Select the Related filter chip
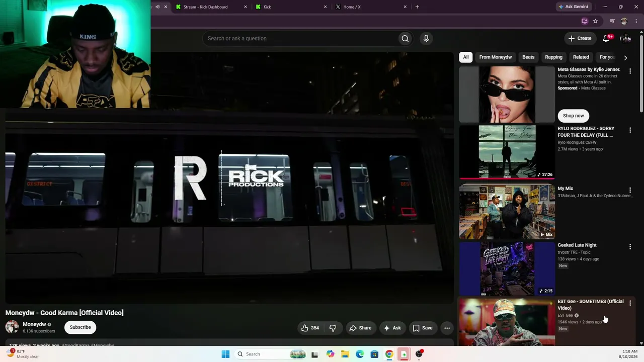 click(x=581, y=57)
